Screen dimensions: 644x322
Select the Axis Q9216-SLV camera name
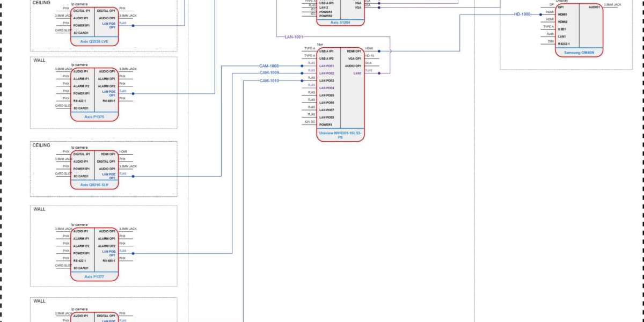tap(94, 185)
